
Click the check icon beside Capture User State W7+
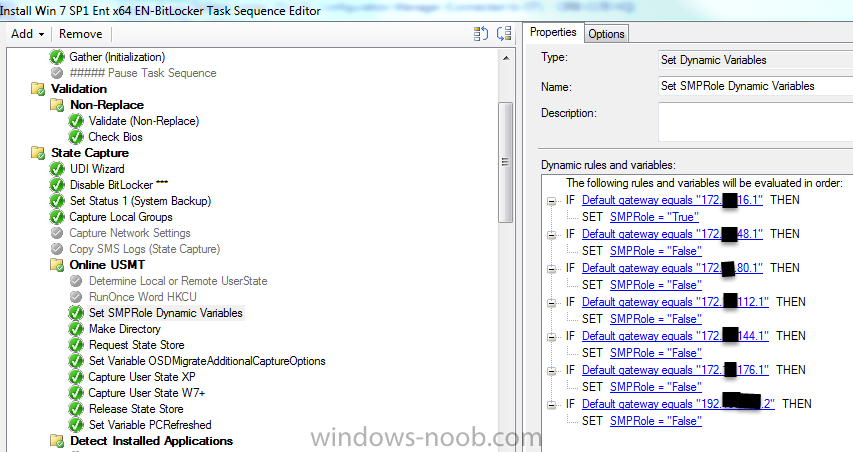[76, 393]
